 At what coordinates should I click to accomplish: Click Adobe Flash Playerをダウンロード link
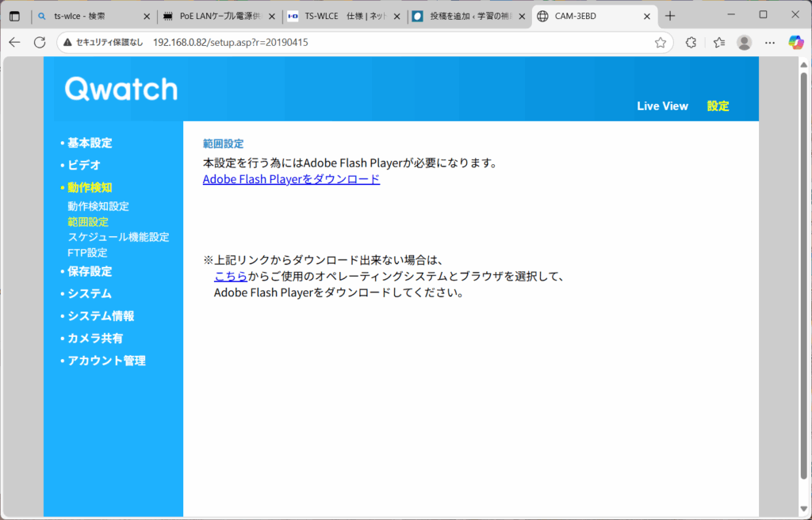(x=292, y=179)
